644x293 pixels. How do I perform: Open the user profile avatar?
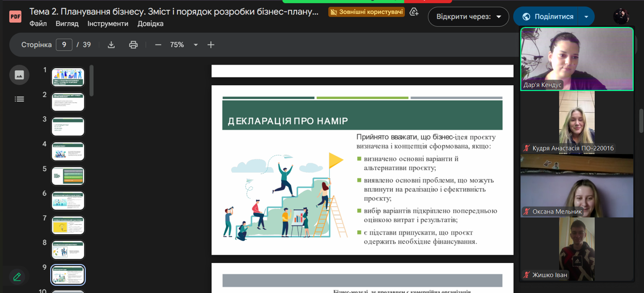tap(621, 17)
